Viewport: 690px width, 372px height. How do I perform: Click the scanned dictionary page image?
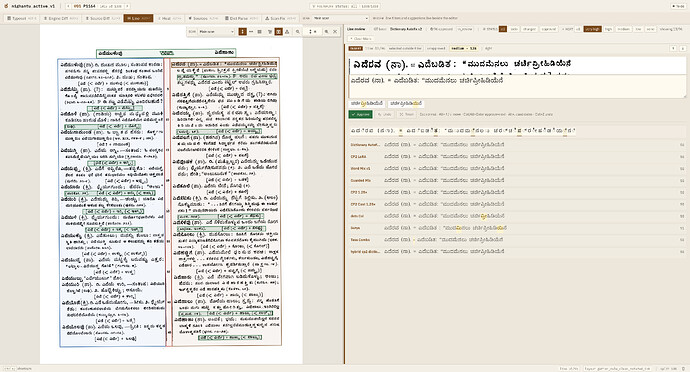coord(171,195)
